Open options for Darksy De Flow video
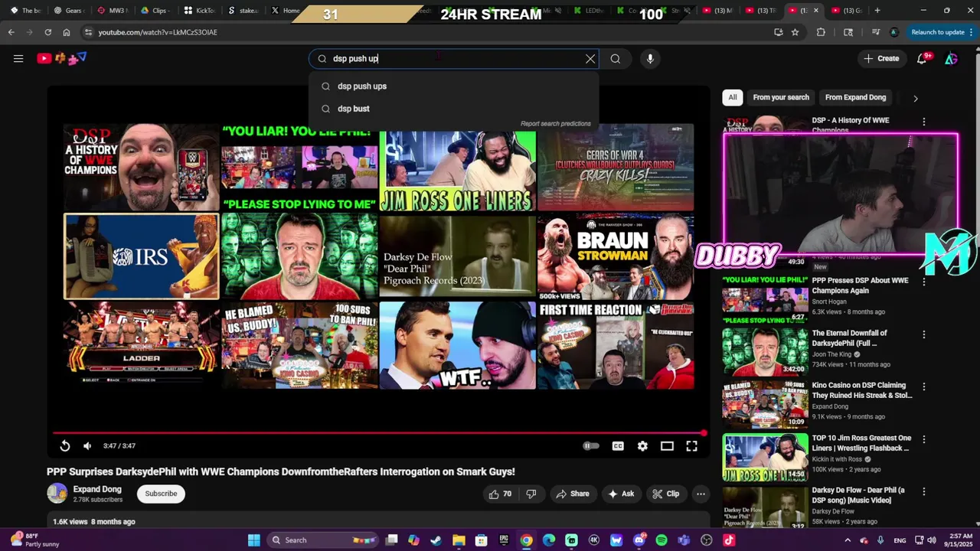 (924, 492)
